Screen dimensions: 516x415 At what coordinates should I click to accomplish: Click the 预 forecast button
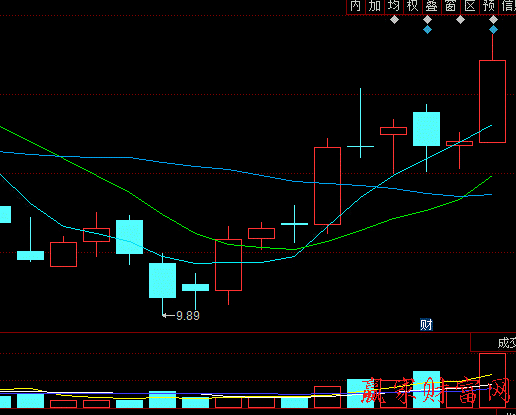[489, 6]
